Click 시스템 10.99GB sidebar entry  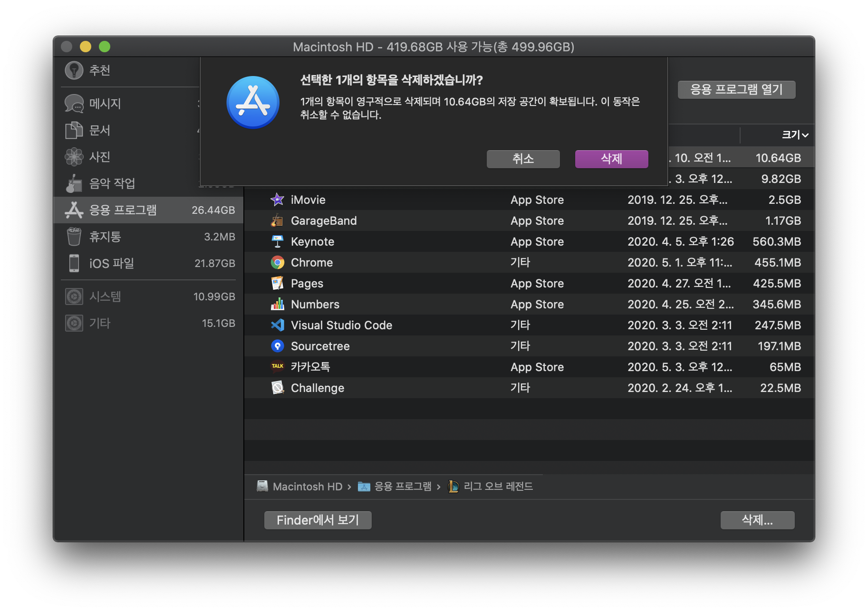coord(148,296)
